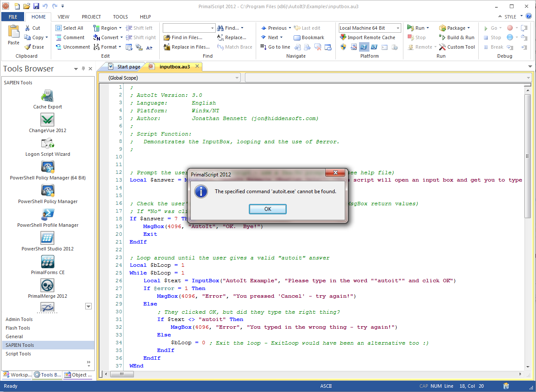
Task: Expand the Find search text combo box
Action: (212, 28)
